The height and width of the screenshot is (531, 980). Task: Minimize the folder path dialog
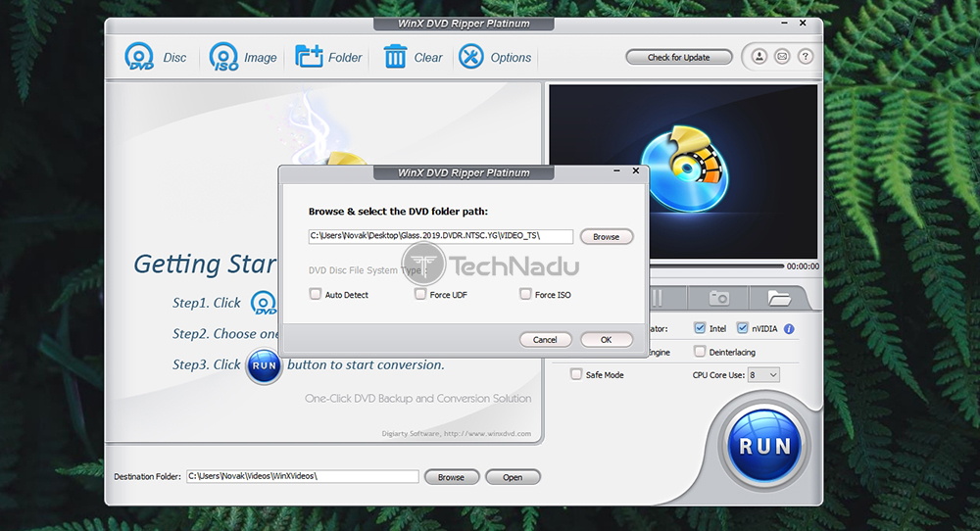click(616, 171)
